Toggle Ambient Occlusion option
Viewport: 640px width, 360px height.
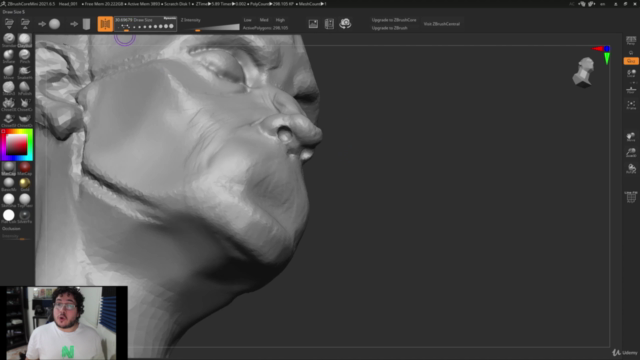pyautogui.click(x=11, y=229)
